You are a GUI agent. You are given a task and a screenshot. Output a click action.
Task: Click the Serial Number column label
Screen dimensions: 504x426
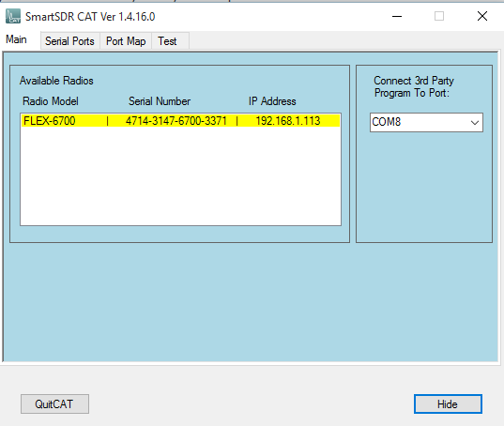pos(160,101)
